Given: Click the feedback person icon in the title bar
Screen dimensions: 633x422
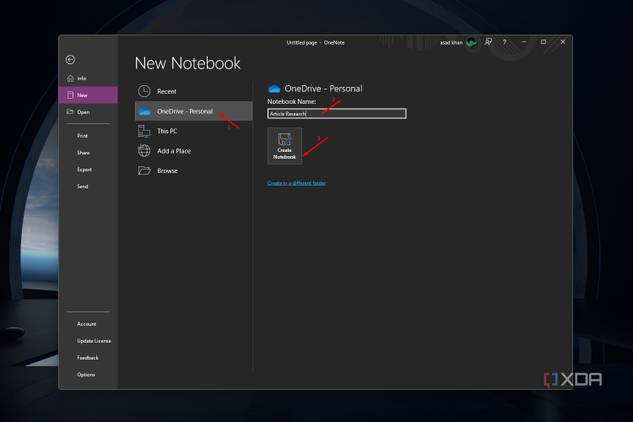Looking at the screenshot, I should click(488, 42).
